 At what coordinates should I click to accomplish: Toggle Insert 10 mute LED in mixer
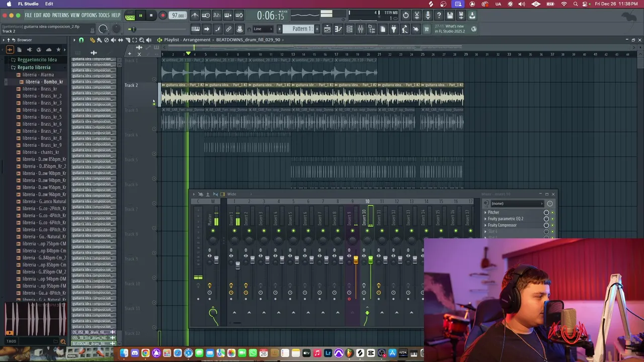click(x=367, y=231)
